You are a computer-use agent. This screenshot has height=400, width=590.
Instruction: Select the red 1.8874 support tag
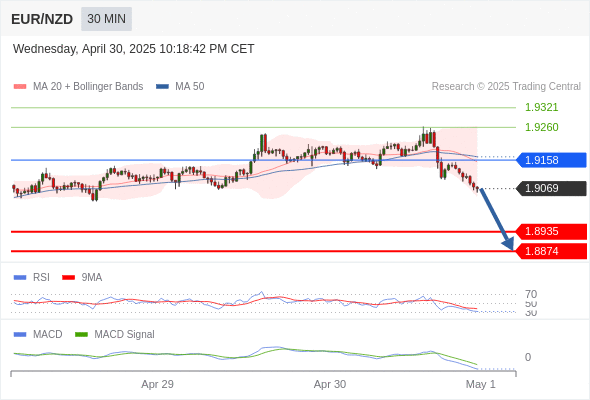(x=551, y=251)
